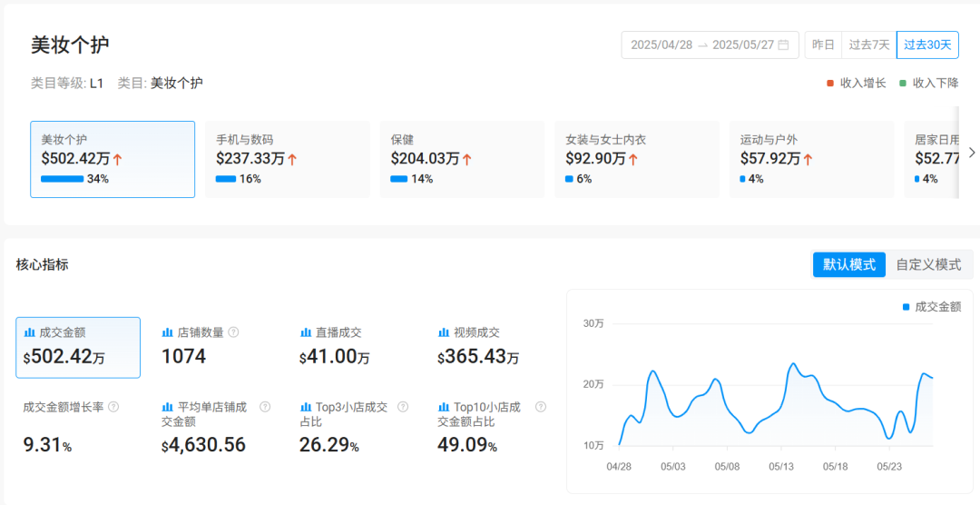Click bar chart icon next to 直播成交
Viewport: 980px width, 505px height.
click(x=306, y=332)
